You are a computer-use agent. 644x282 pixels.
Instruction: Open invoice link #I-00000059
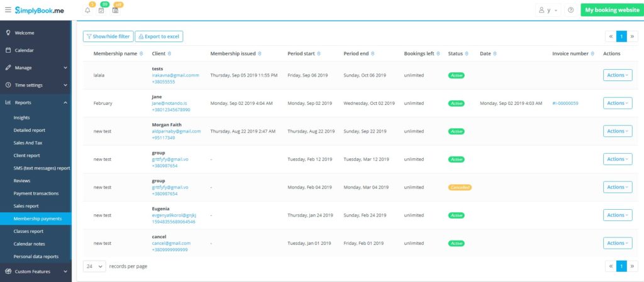click(x=565, y=103)
